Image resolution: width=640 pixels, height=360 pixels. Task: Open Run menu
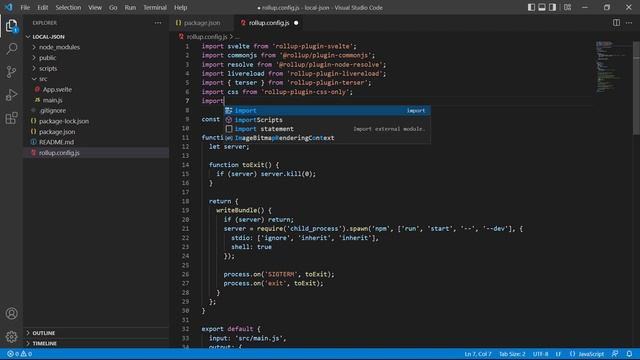pos(130,7)
